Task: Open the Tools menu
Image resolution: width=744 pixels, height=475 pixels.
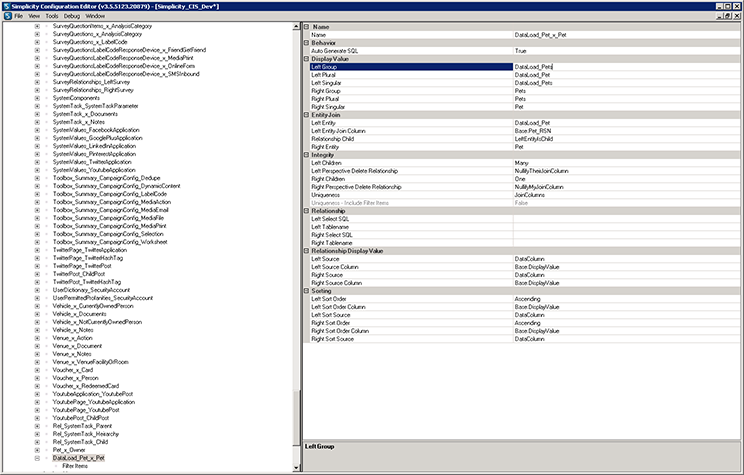Action: tap(51, 16)
